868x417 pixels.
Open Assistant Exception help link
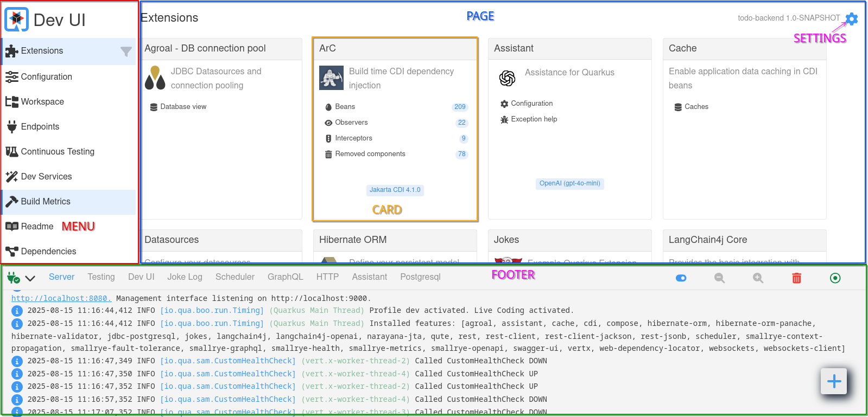[x=529, y=119]
